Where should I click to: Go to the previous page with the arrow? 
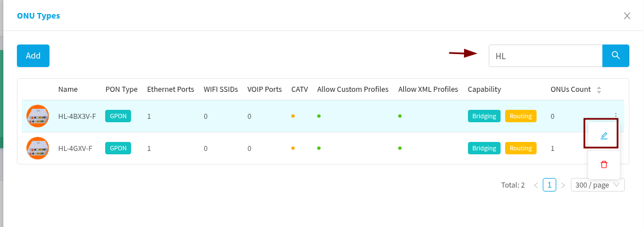point(536,185)
